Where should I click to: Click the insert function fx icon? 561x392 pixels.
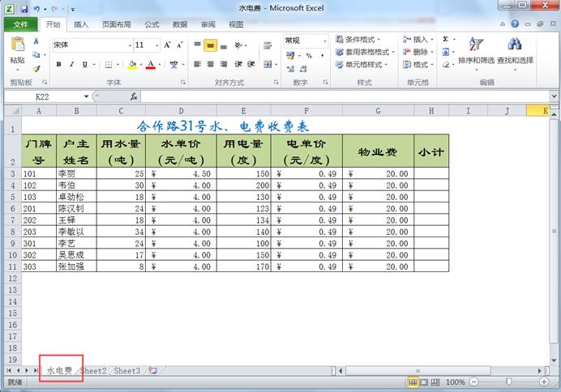click(x=134, y=96)
